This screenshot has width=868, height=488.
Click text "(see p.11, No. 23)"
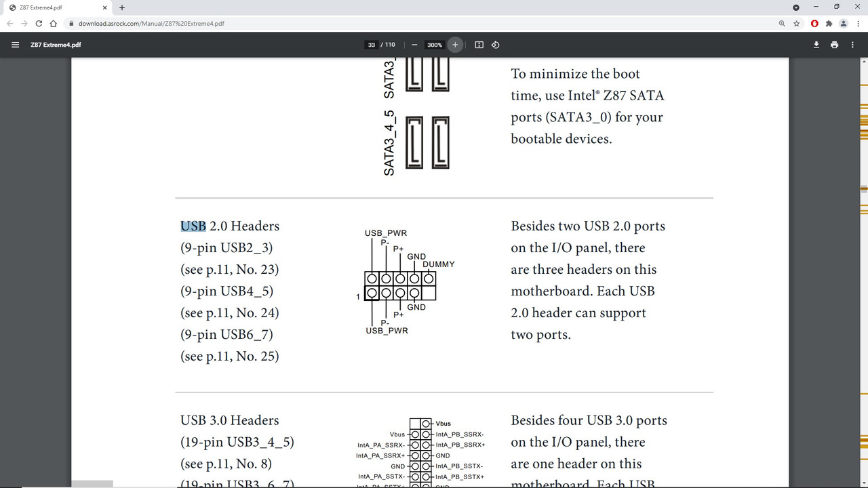[230, 270]
